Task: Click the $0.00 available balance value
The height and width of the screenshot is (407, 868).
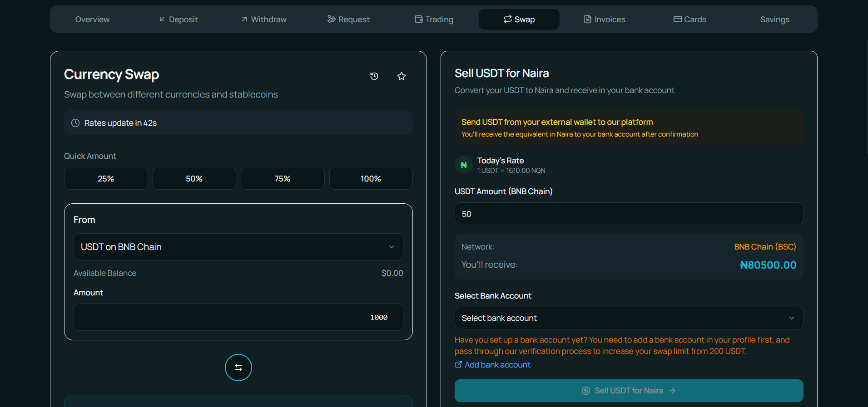Action: [392, 273]
